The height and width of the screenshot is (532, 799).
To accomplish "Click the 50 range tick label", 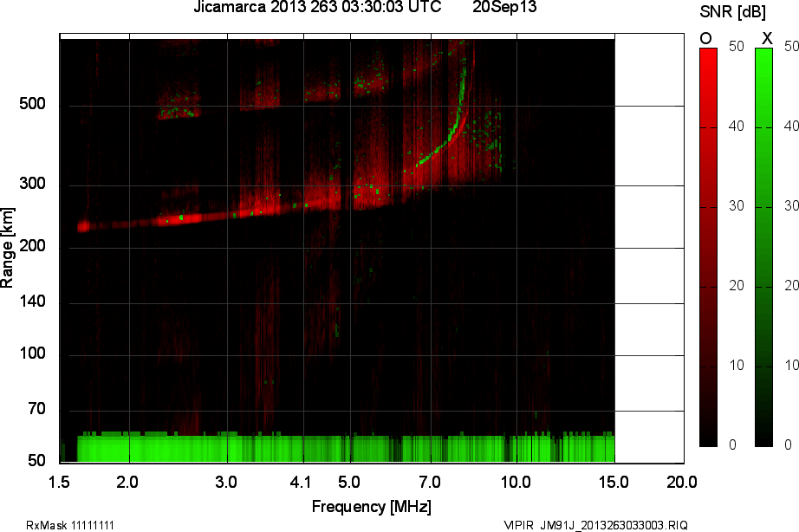I will (x=36, y=461).
